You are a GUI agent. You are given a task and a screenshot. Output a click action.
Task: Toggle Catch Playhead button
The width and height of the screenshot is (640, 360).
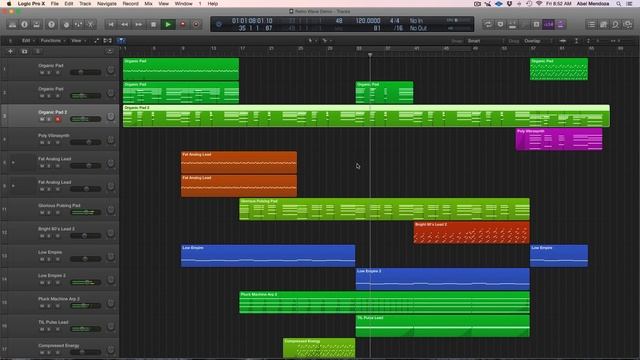tap(121, 41)
